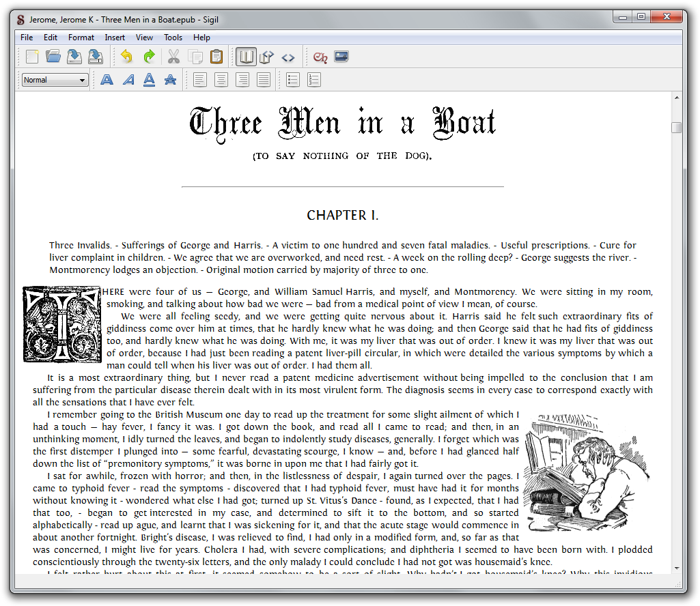Click the Copy icon

(195, 57)
